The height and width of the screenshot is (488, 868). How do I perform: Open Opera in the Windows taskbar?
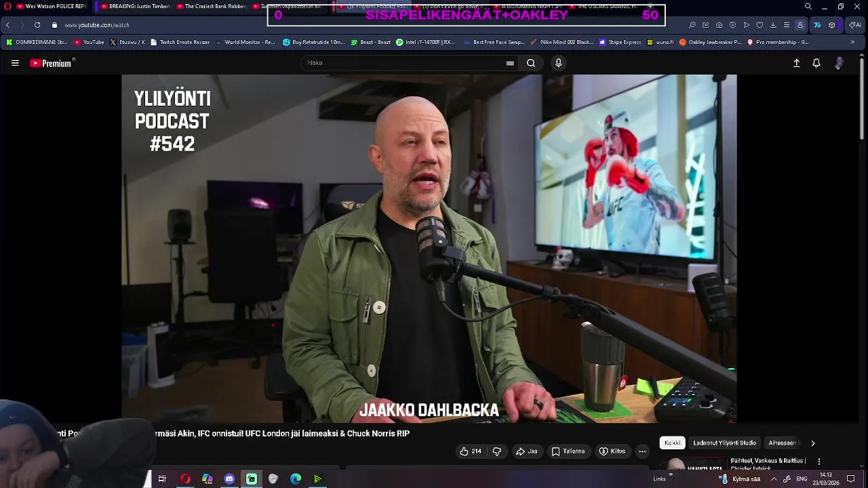click(185, 479)
